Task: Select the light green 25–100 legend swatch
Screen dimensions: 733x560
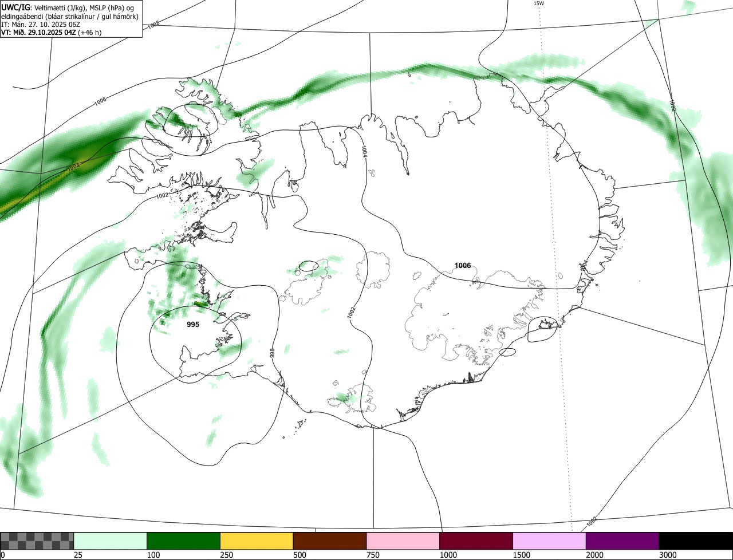Action: point(111,541)
